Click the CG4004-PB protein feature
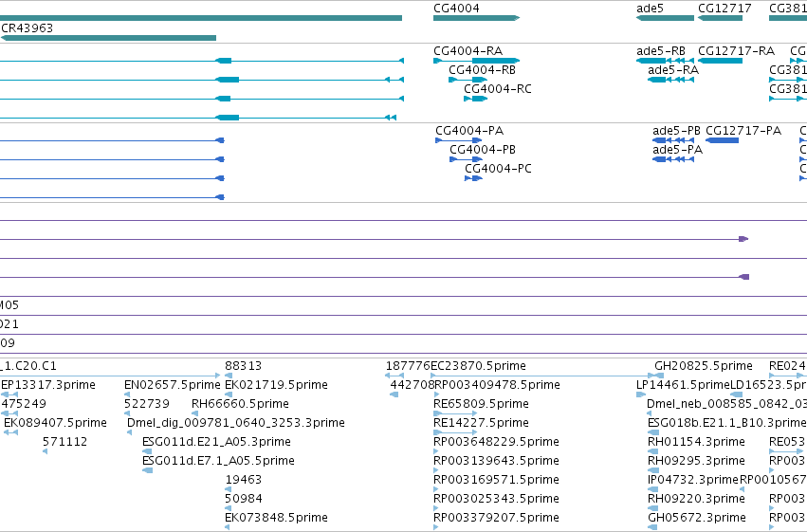This screenshot has width=807, height=532. coord(466,159)
